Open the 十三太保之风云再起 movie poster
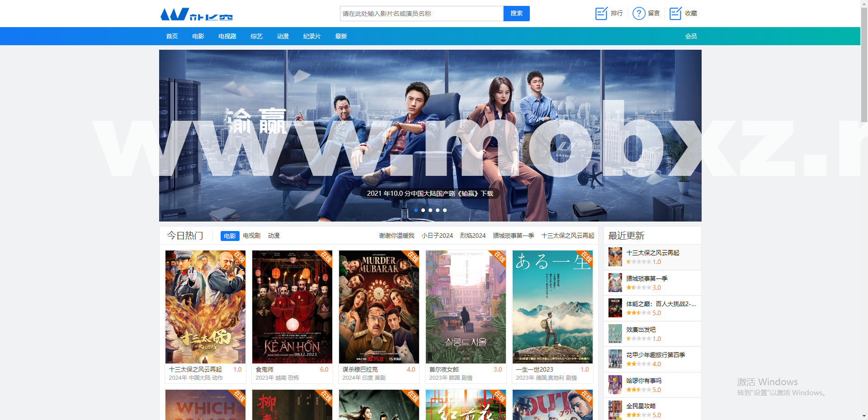 [205, 307]
